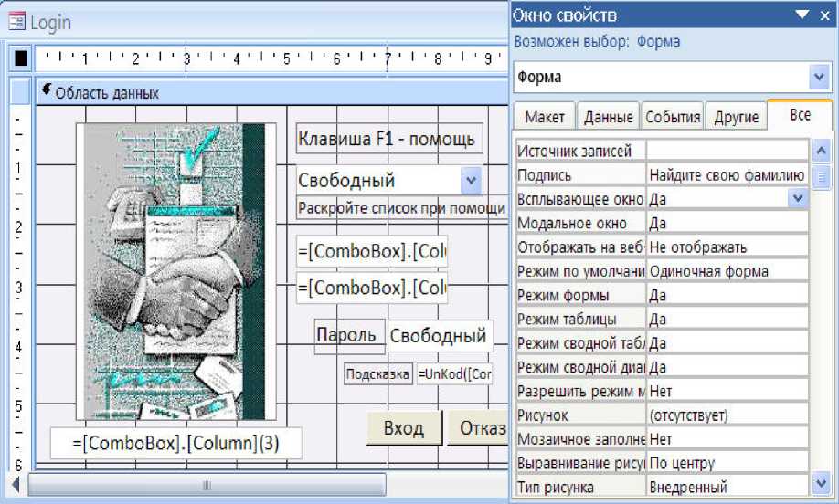Click the property list scroll up arrow

[x=822, y=150]
